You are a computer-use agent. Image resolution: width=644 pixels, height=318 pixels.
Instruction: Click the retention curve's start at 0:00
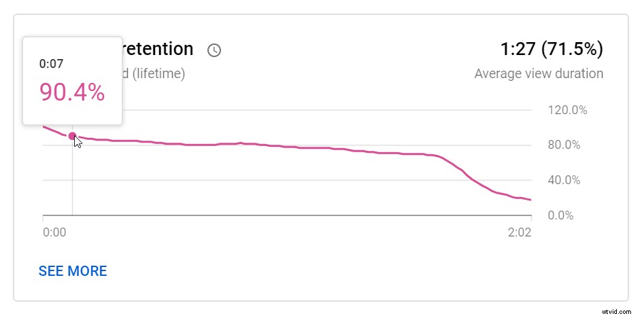tap(45, 127)
